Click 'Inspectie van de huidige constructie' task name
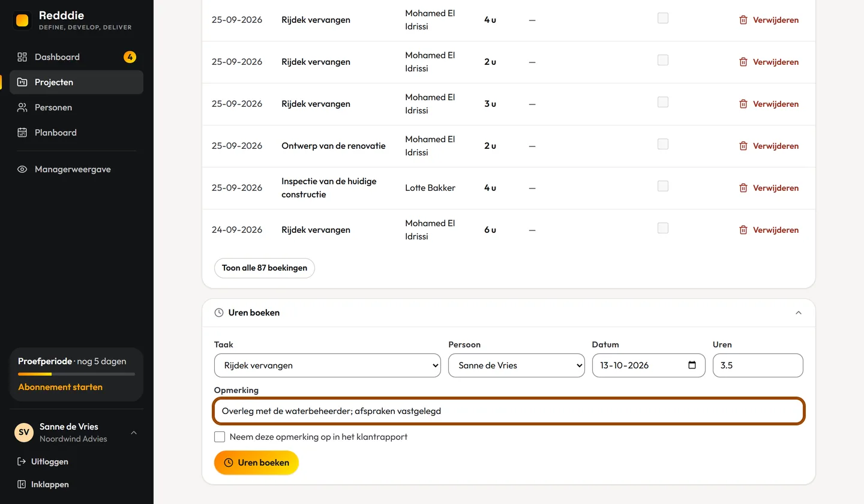 click(329, 188)
